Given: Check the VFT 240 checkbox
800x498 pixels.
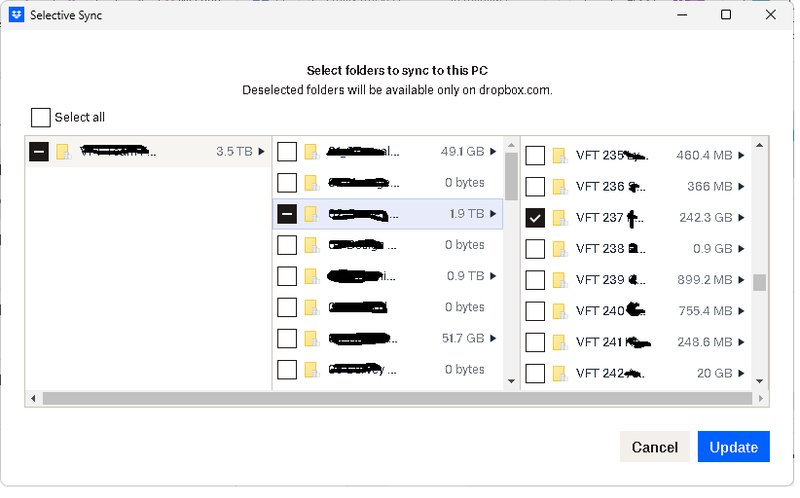Looking at the screenshot, I should [x=535, y=312].
